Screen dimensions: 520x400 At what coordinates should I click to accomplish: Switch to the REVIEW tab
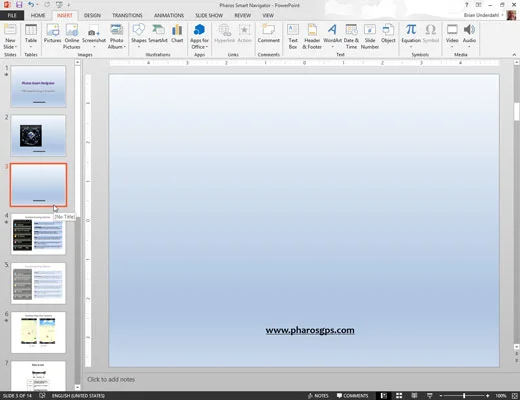pos(243,15)
